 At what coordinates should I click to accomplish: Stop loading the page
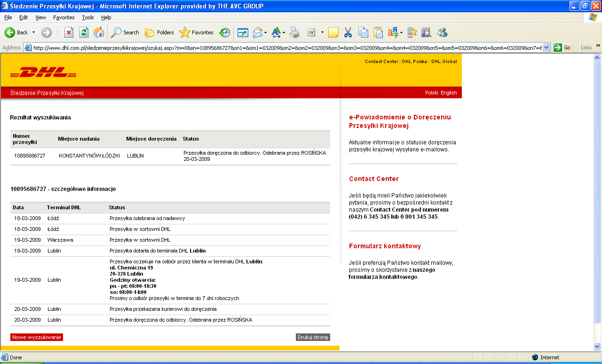(69, 32)
